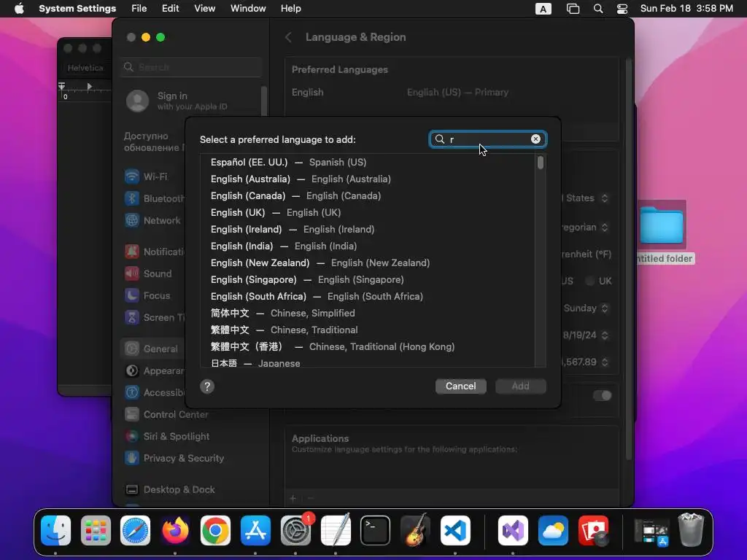Open Privacy & Security settings

click(x=174, y=459)
